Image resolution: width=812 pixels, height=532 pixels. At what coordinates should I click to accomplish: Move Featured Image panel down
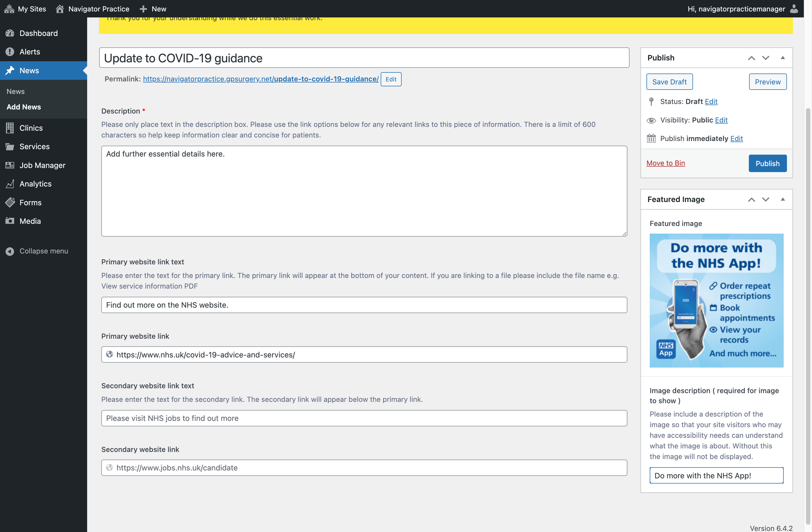[766, 200]
